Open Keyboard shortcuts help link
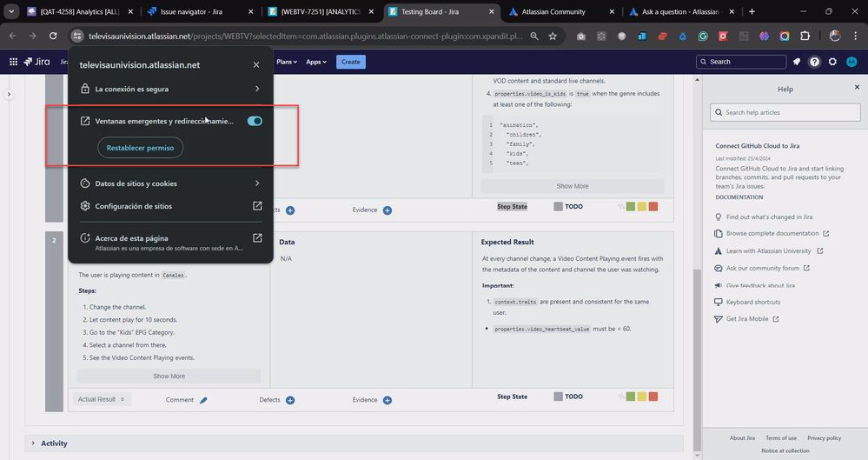 click(x=752, y=302)
